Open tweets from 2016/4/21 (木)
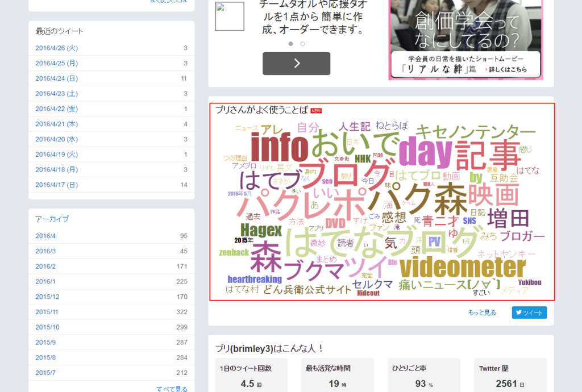 56,124
